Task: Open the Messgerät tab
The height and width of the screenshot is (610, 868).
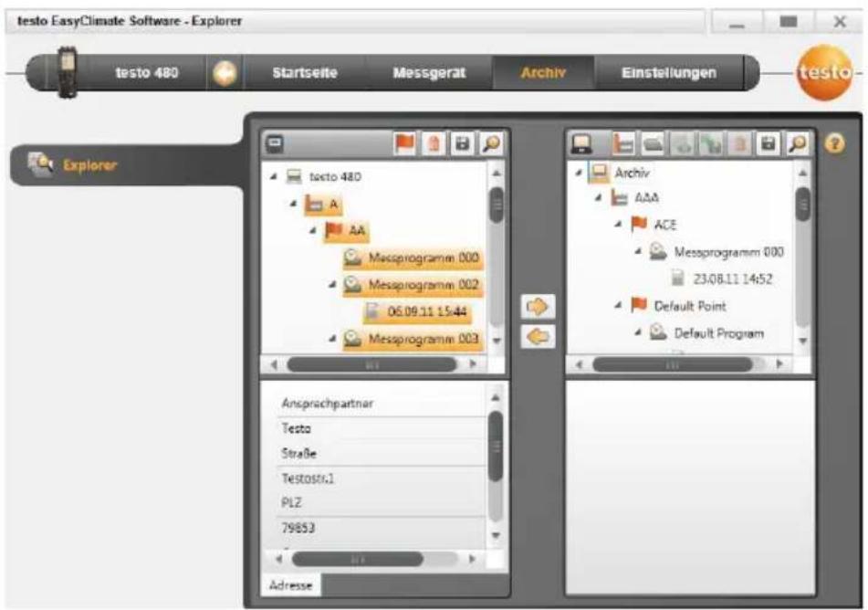Action: [x=429, y=73]
